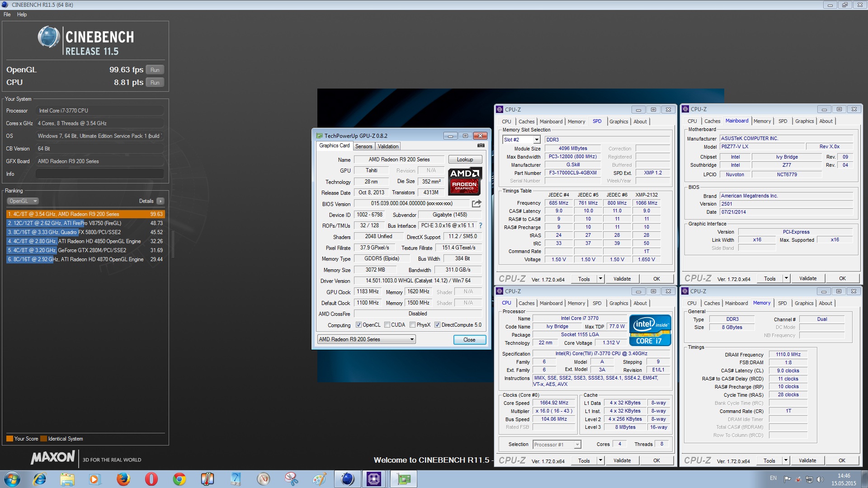Open the Slot #2 memory slot dropdown

click(521, 140)
